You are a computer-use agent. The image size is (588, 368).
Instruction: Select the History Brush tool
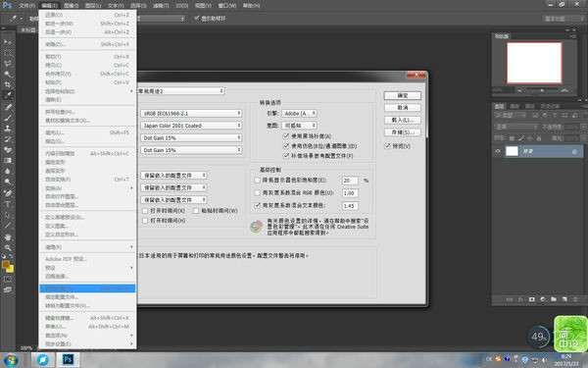tap(8, 139)
